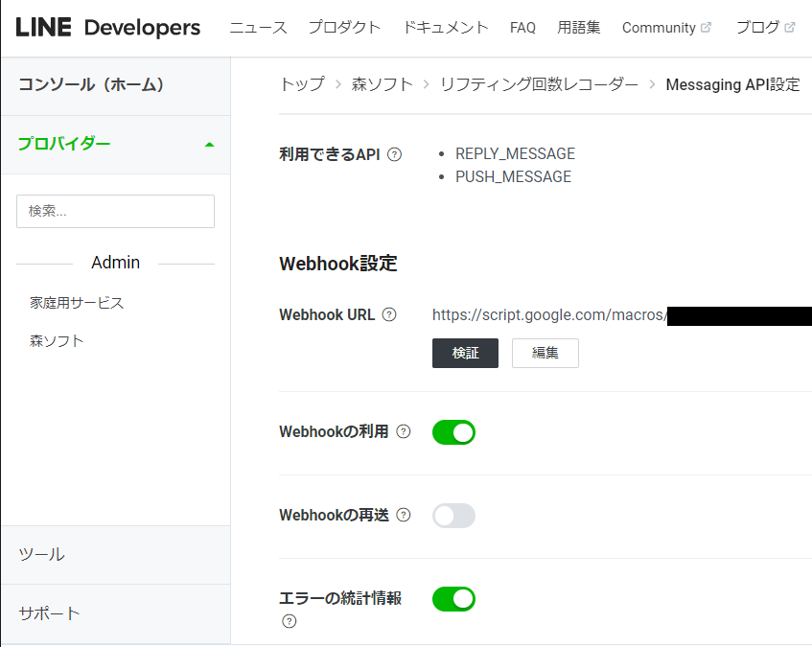Open the プロダクト menu item

pyautogui.click(x=344, y=28)
